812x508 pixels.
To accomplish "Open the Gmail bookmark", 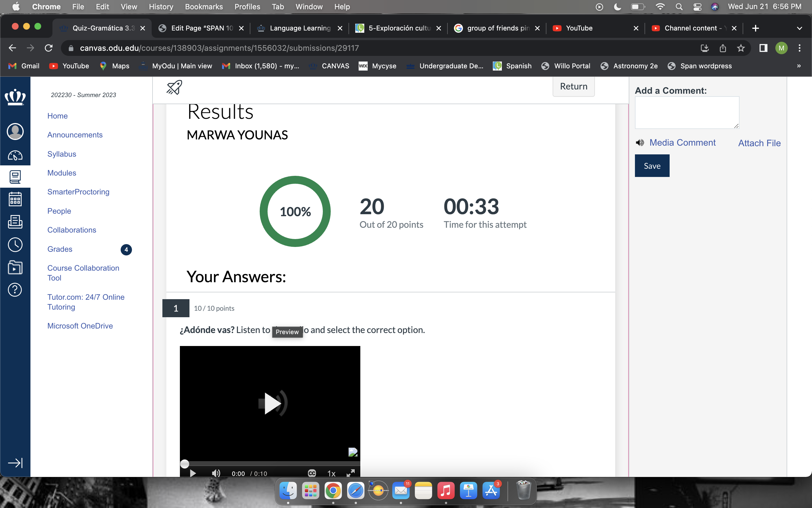I will [x=24, y=66].
